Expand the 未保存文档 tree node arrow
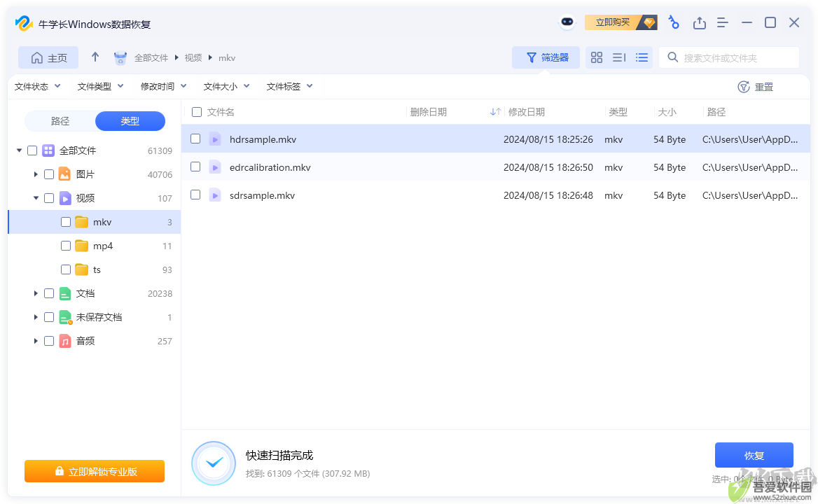 (36, 317)
